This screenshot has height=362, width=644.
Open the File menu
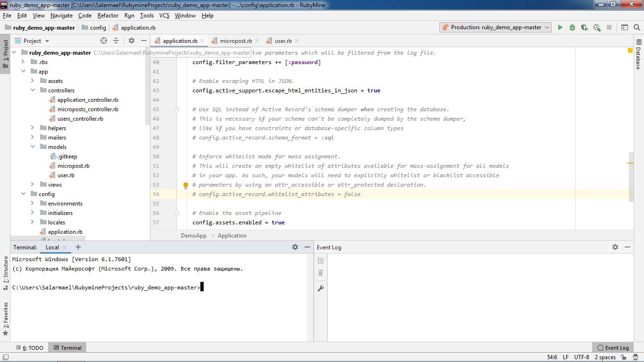(7, 16)
